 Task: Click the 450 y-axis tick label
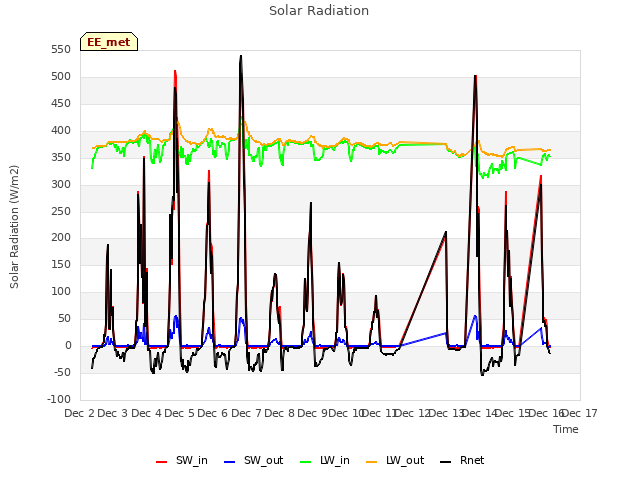[x=61, y=104]
